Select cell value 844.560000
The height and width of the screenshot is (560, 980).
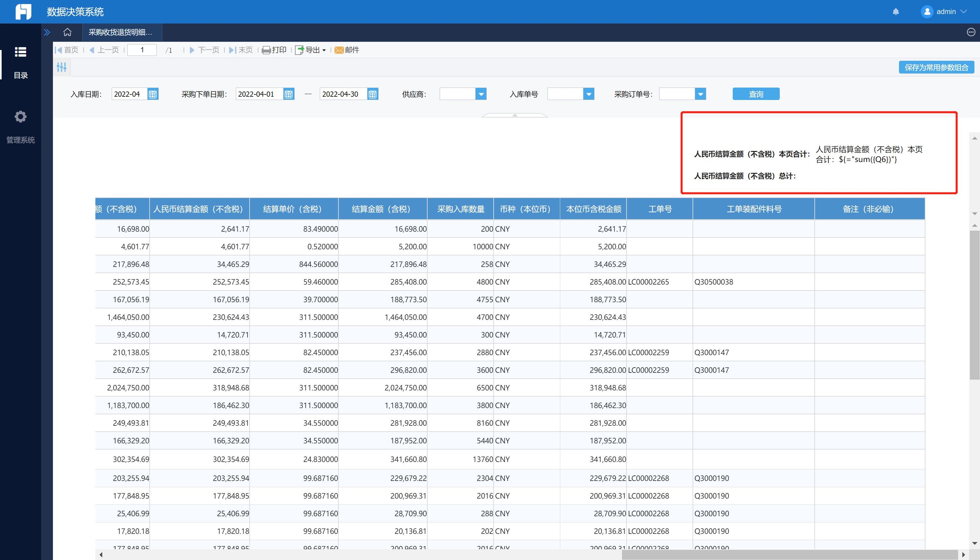pos(294,264)
